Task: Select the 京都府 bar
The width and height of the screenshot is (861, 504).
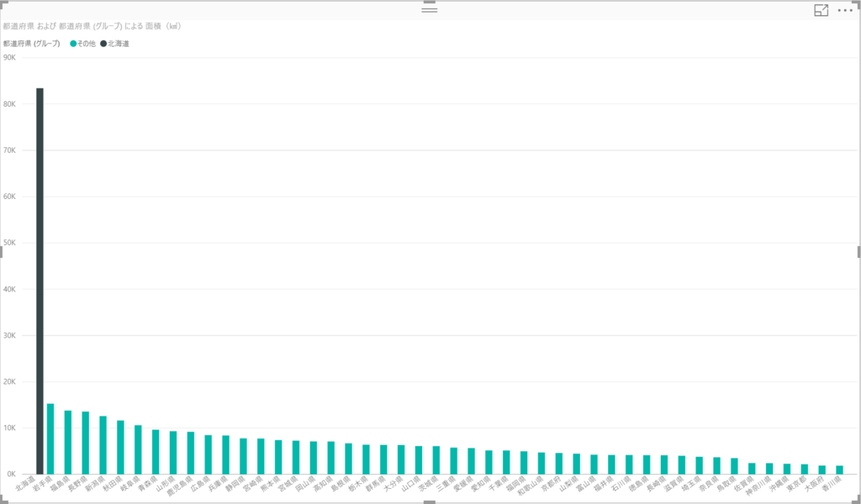Action: [x=559, y=464]
